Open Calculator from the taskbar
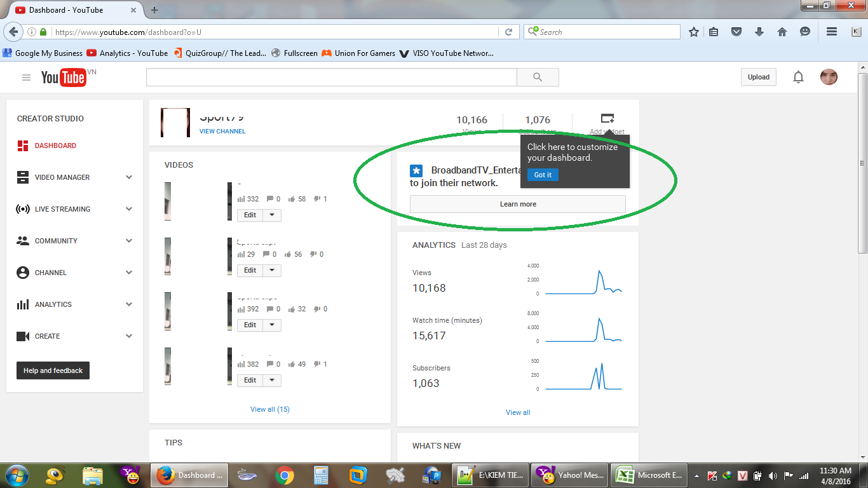The image size is (868, 488). click(x=321, y=475)
